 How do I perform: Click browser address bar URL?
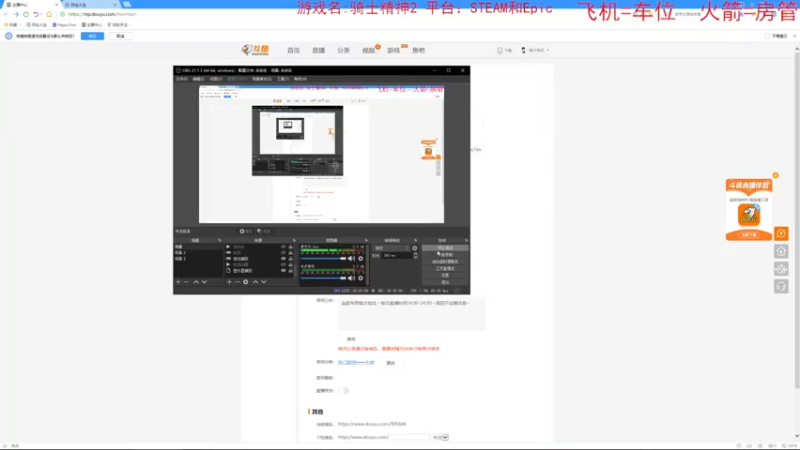(x=103, y=14)
